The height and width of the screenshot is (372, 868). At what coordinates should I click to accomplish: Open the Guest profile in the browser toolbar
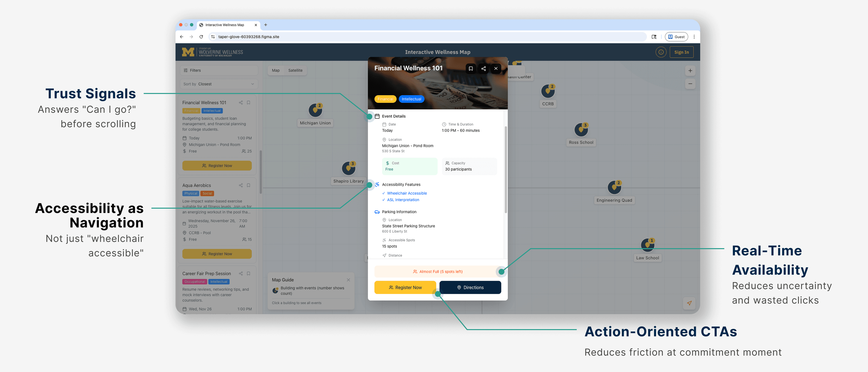676,37
